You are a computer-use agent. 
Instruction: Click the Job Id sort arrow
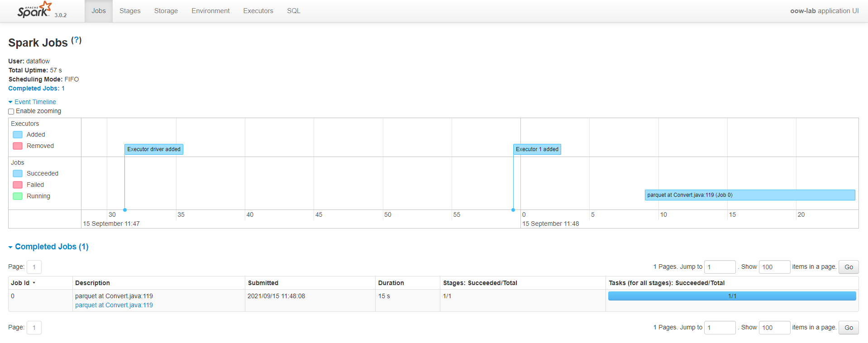tap(34, 283)
